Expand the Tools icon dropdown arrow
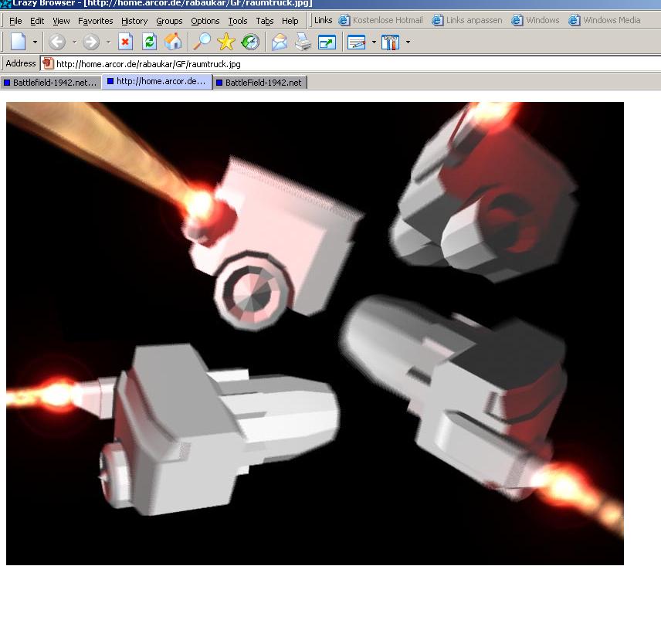This screenshot has width=661, height=644. click(x=408, y=42)
